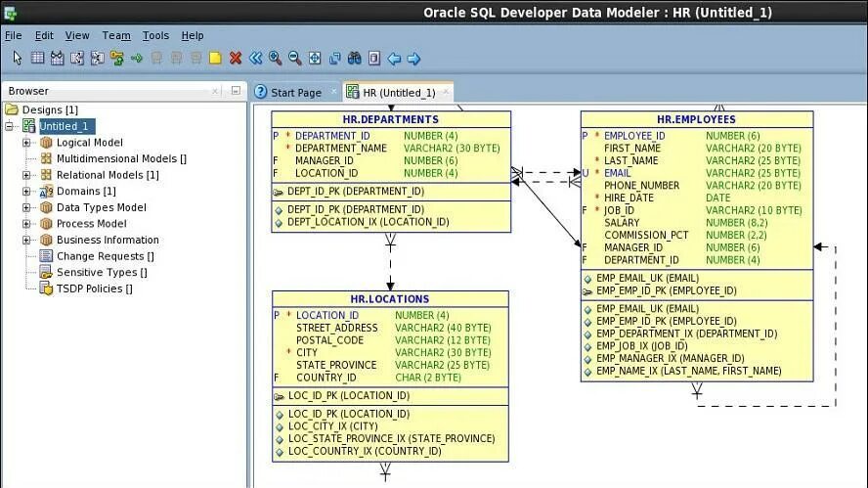This screenshot has height=488, width=868.
Task: Expand the Relational Models node
Action: point(26,175)
